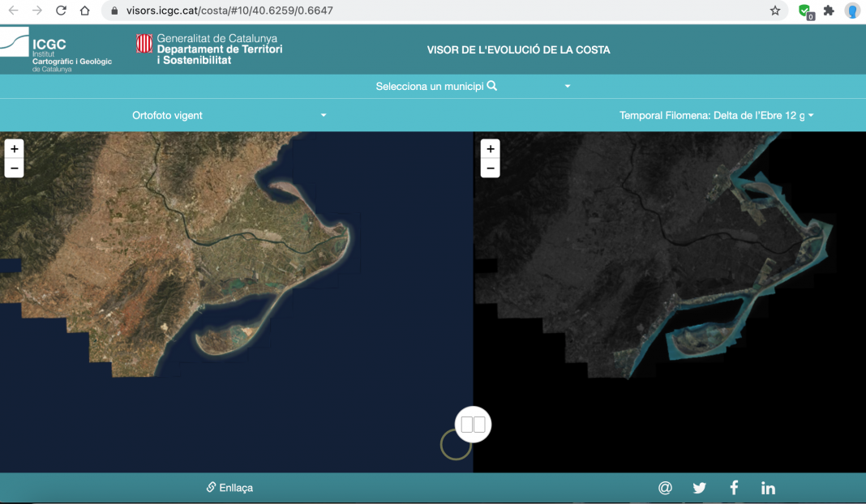
Task: Open the Temporal Filomena layer dropdown
Action: coord(716,116)
